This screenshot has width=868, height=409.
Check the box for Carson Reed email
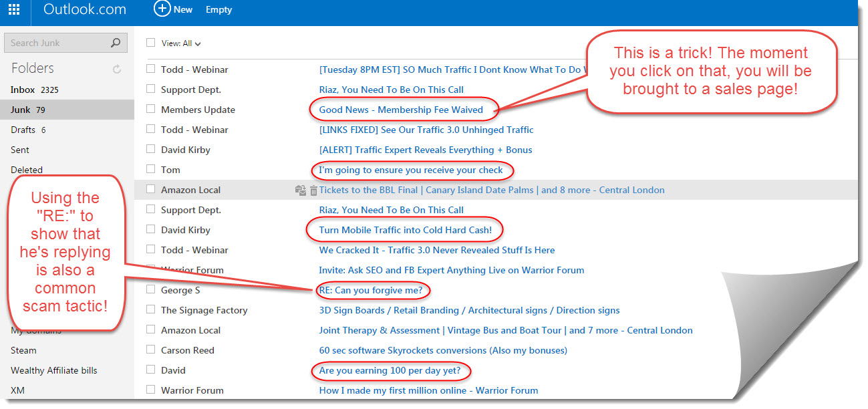(150, 350)
